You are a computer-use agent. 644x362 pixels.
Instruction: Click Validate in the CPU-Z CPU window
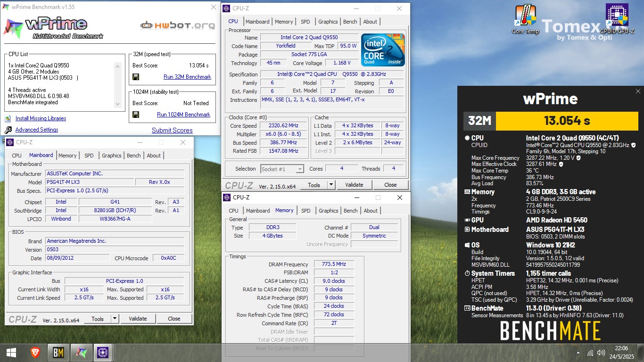pyautogui.click(x=354, y=185)
